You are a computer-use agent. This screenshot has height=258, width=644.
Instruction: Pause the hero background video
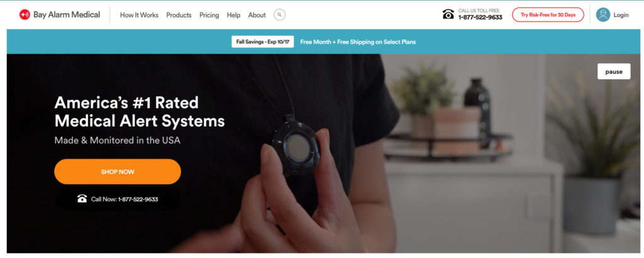pyautogui.click(x=614, y=72)
